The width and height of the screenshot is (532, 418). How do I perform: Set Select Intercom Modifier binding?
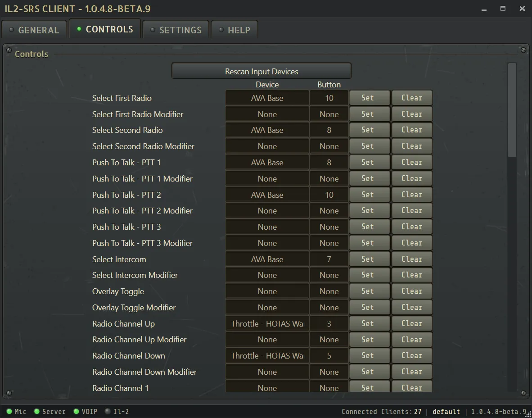(x=370, y=275)
